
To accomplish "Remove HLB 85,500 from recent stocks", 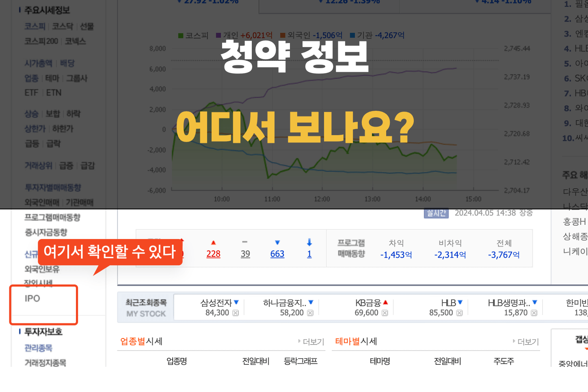I will click(x=459, y=313).
